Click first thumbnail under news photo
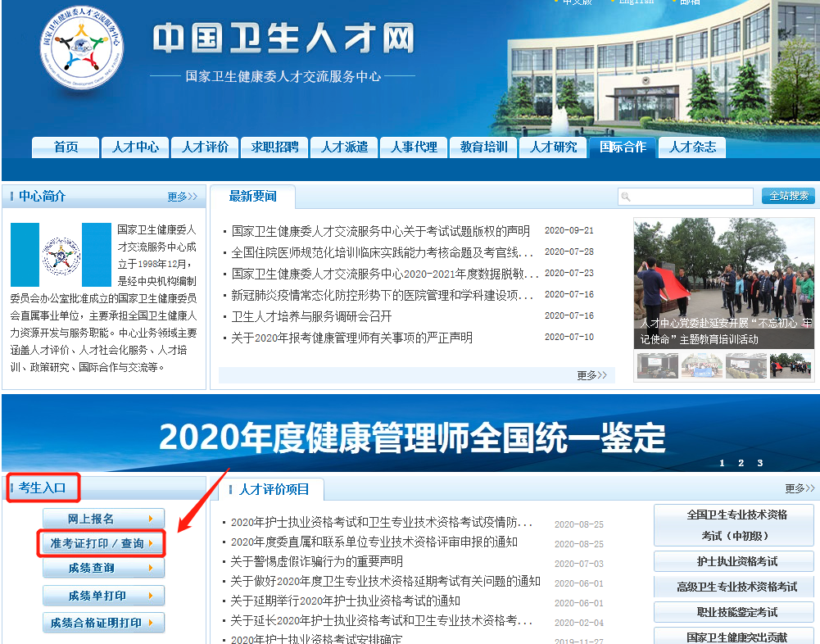820x644 pixels. pos(657,365)
